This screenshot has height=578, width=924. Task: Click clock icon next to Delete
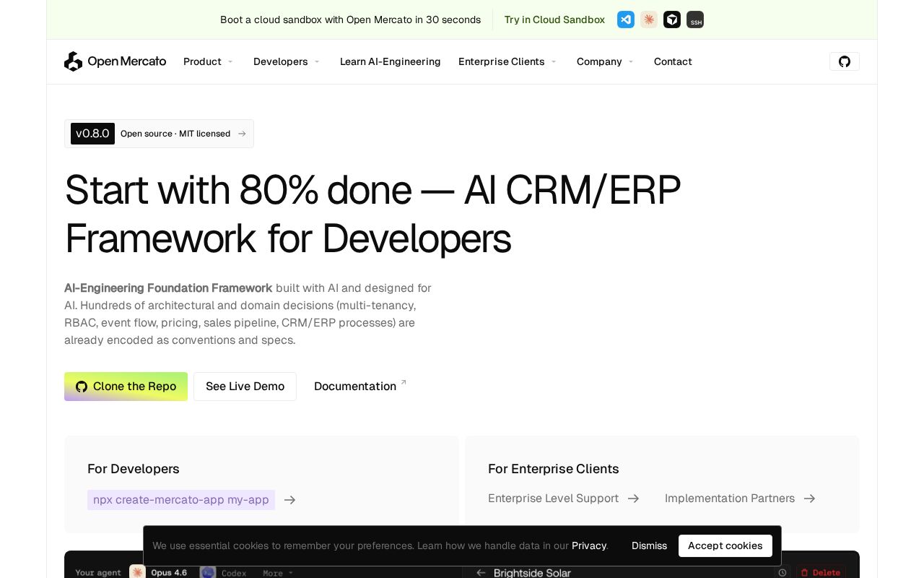pyautogui.click(x=782, y=573)
